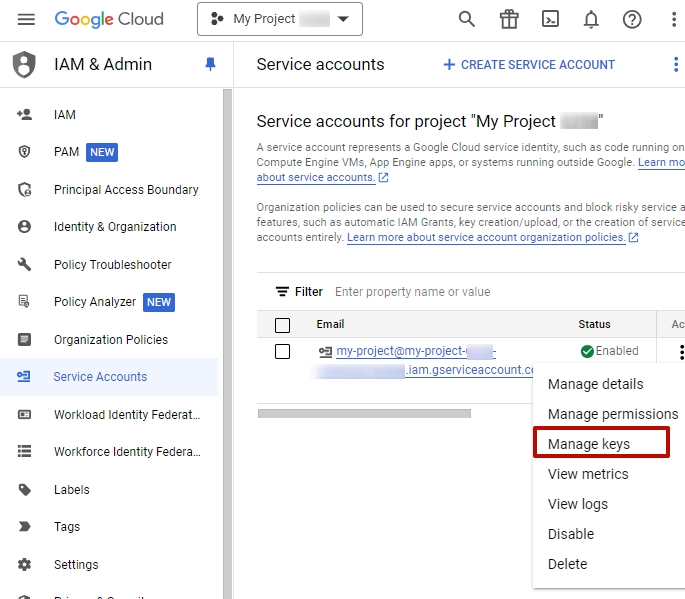Viewport: 685px width, 599px height.
Task: Click the IAM & Admin shield icon
Action: point(24,64)
